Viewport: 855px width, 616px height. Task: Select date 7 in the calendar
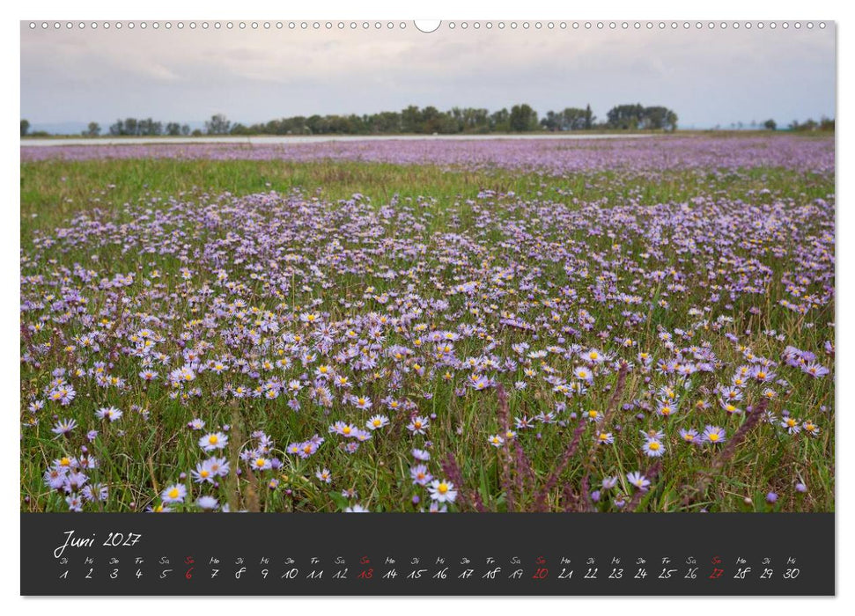[x=214, y=574]
